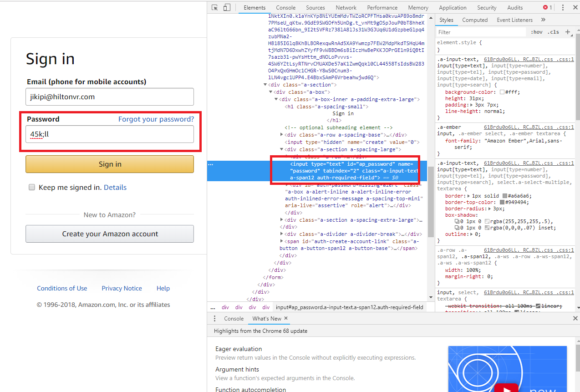Collapse the div class a-box node
The image size is (580, 392).
pos(271,92)
